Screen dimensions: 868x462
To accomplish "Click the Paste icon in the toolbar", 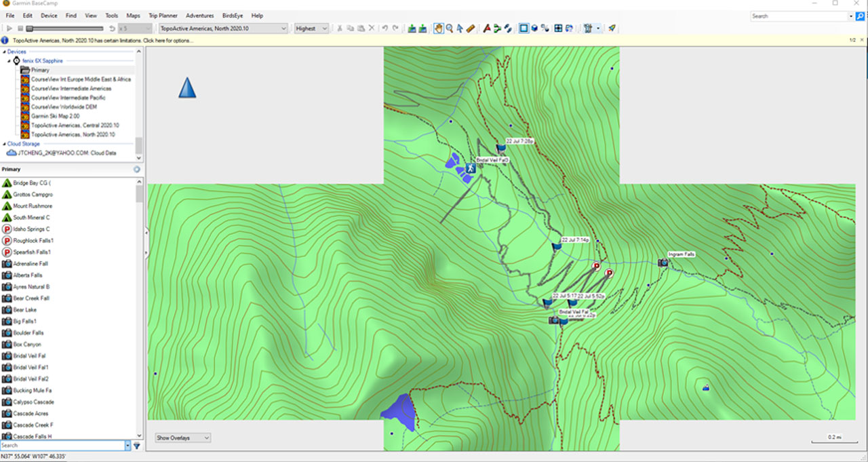I will pyautogui.click(x=361, y=28).
